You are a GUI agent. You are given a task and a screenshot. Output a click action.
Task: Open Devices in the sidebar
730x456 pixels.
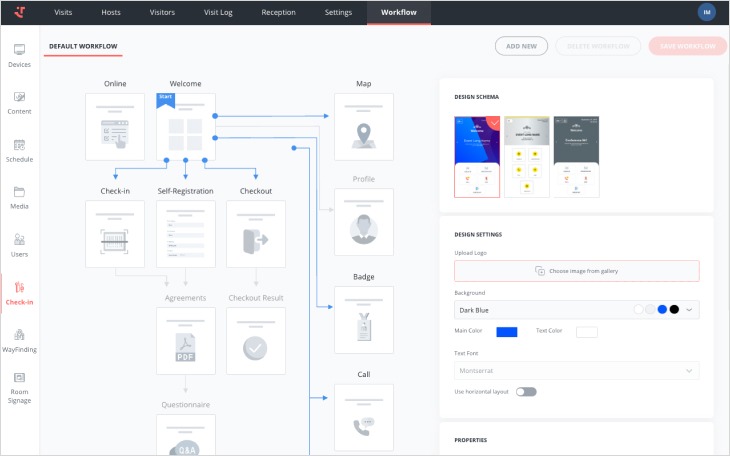(x=19, y=55)
